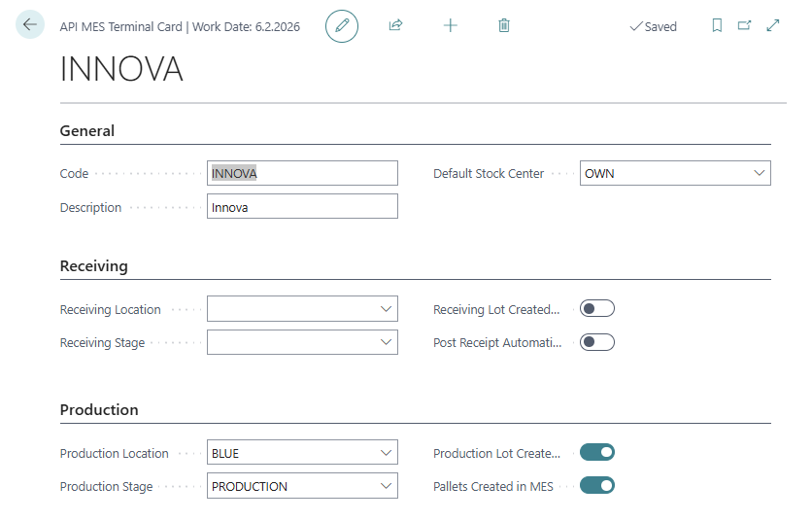Click the Production section heading
The height and width of the screenshot is (521, 812).
point(99,410)
